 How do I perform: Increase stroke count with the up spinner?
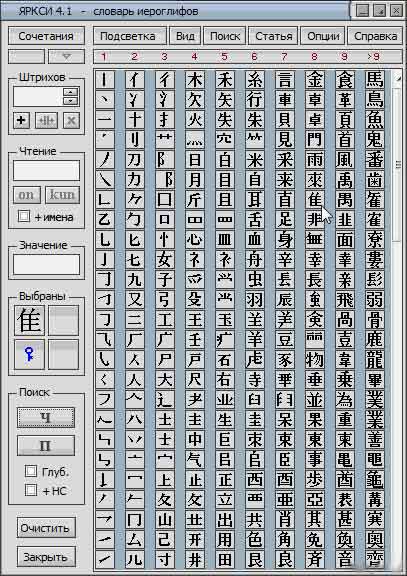[70, 92]
